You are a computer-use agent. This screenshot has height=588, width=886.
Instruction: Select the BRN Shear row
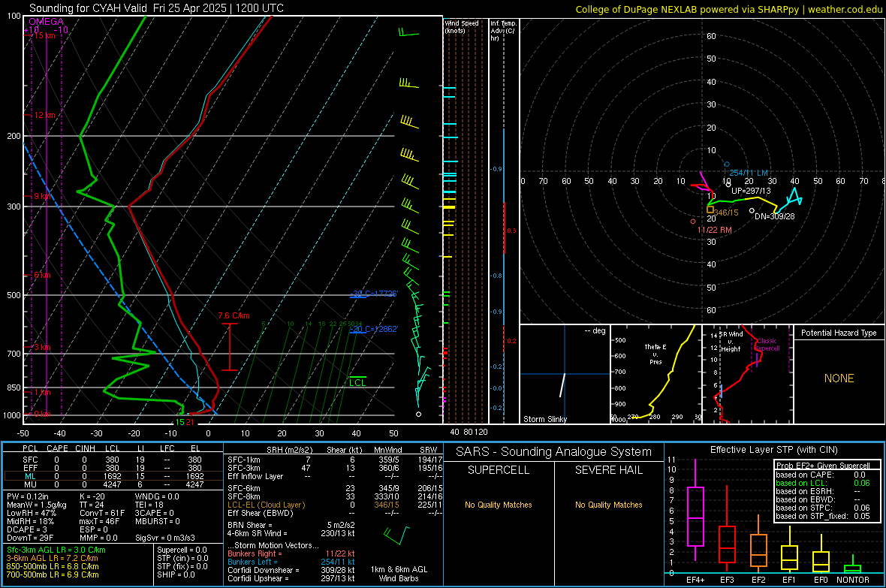click(x=291, y=525)
